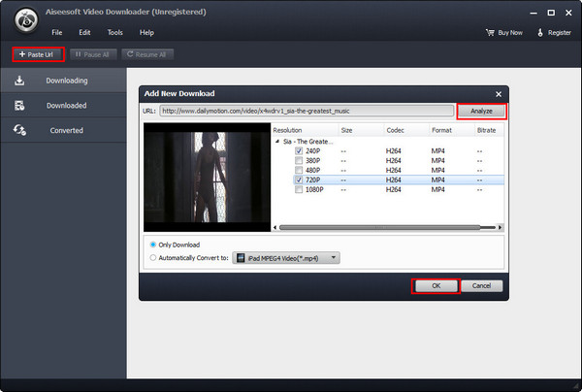The height and width of the screenshot is (392, 582).
Task: Close the Add New Download dialog
Action: (499, 94)
